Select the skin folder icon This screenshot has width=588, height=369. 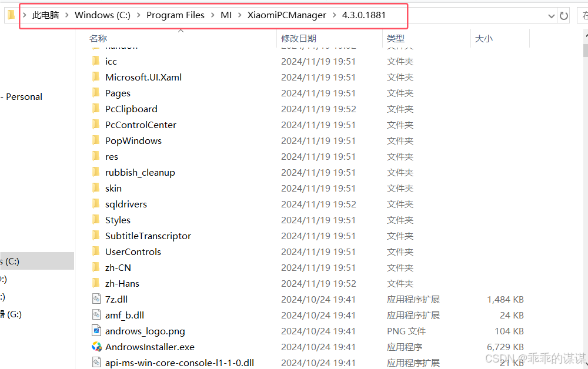96,187
